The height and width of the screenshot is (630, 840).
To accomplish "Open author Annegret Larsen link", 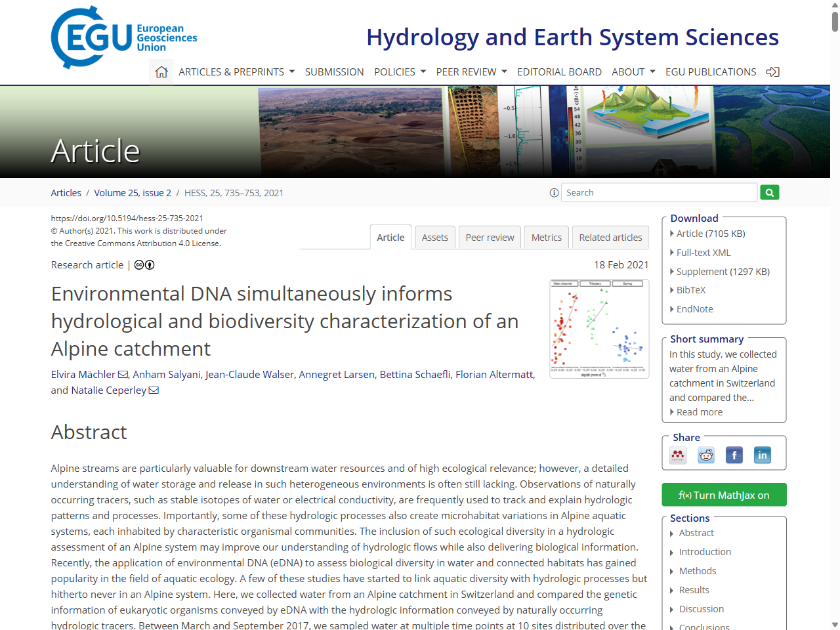I will (x=337, y=375).
